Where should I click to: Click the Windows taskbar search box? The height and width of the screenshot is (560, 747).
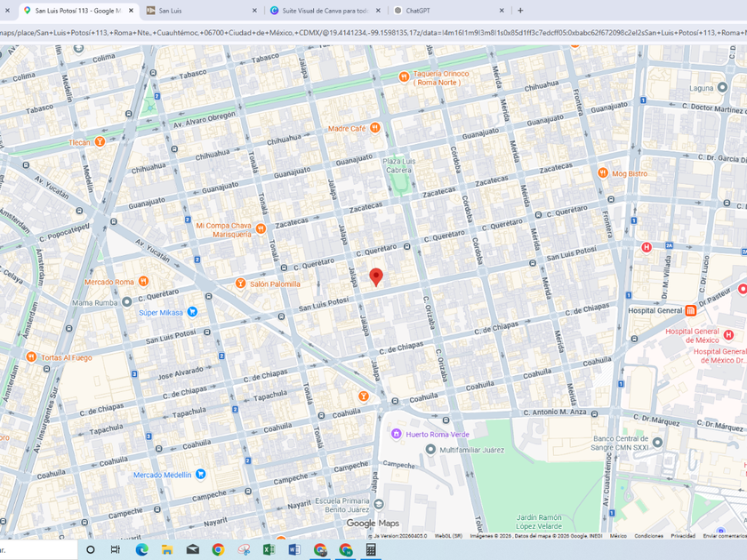[x=38, y=549]
